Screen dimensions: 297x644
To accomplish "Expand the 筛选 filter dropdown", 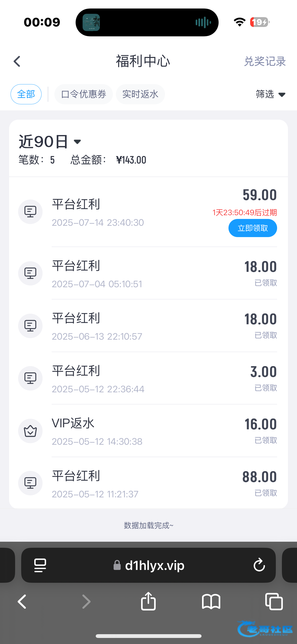I will (270, 94).
